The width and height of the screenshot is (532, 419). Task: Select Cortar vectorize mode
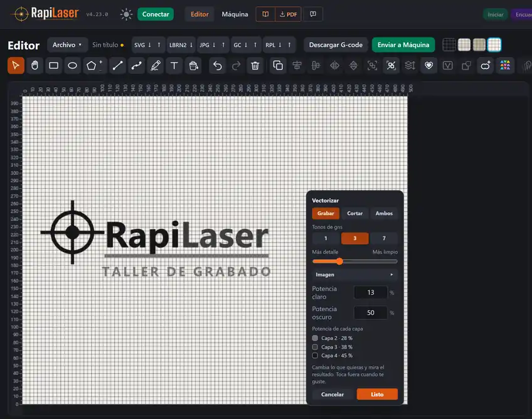pyautogui.click(x=355, y=213)
